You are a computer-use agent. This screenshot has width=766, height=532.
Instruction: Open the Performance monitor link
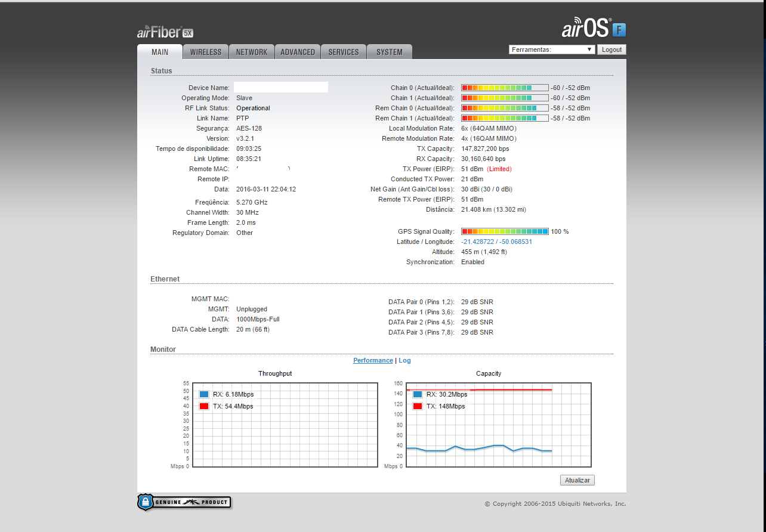point(373,360)
